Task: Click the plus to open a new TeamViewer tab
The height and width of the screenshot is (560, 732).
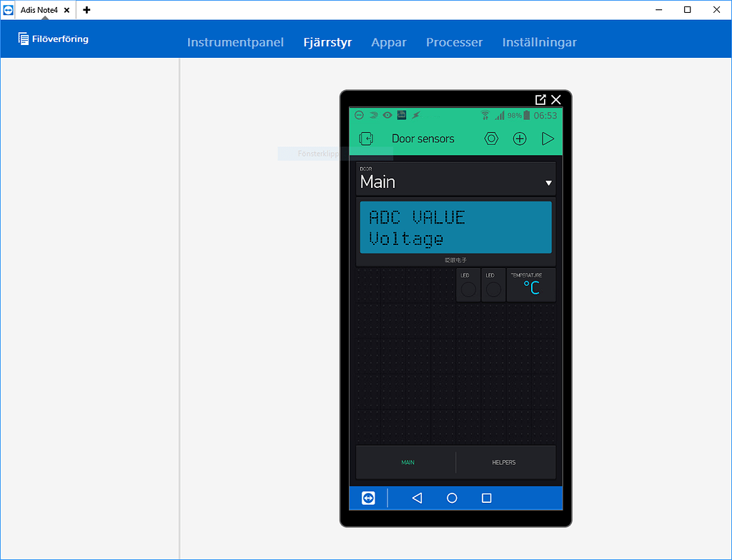Action: point(86,10)
